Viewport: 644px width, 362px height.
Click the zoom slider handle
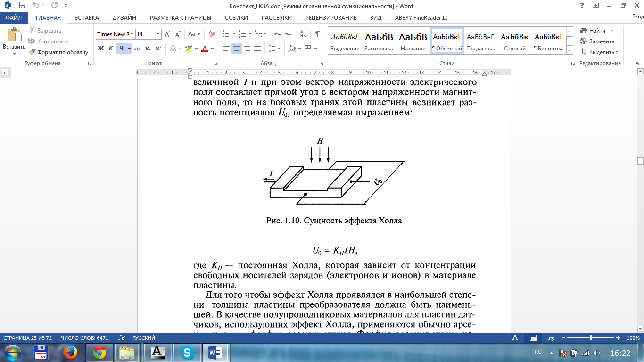[591, 338]
